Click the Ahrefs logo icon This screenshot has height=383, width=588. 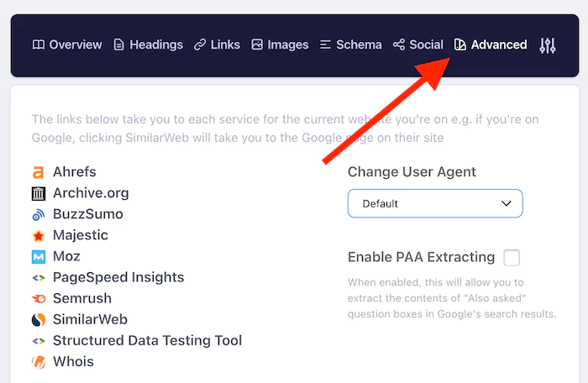38,172
